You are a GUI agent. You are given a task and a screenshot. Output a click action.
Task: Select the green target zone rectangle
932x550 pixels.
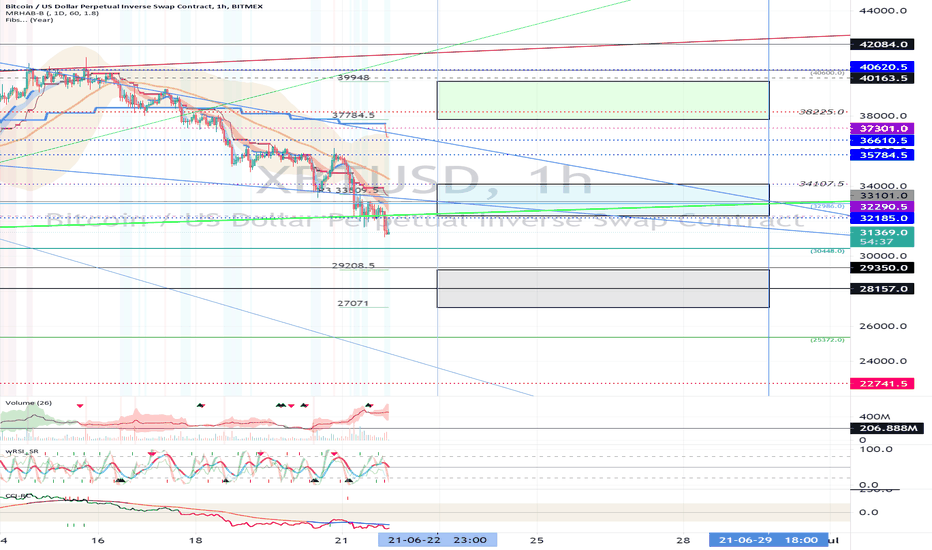[x=603, y=100]
